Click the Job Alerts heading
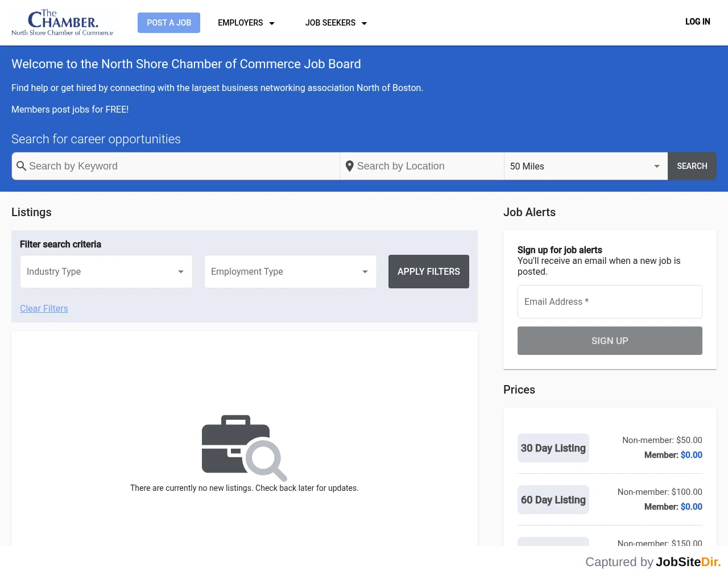Image resolution: width=728 pixels, height=579 pixels. [x=530, y=212]
